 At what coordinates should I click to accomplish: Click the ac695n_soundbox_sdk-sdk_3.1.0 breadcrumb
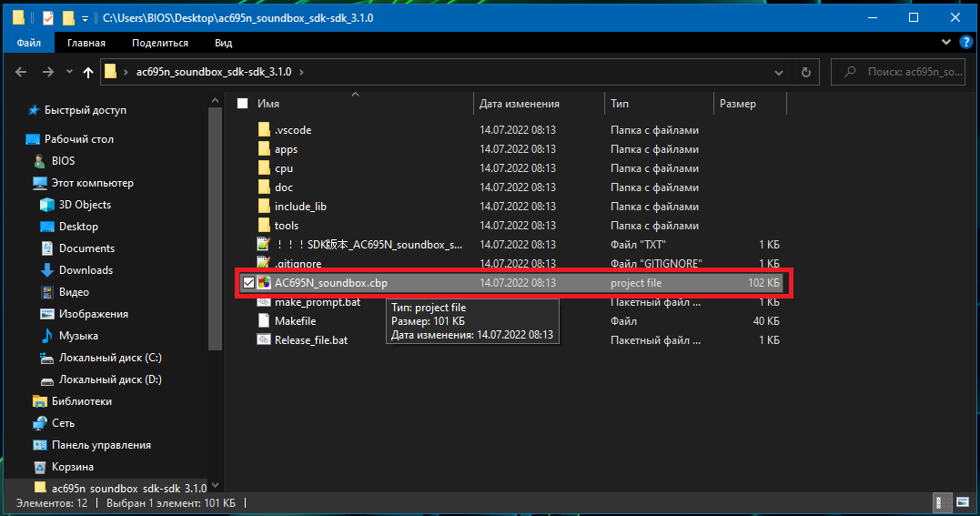point(214,72)
